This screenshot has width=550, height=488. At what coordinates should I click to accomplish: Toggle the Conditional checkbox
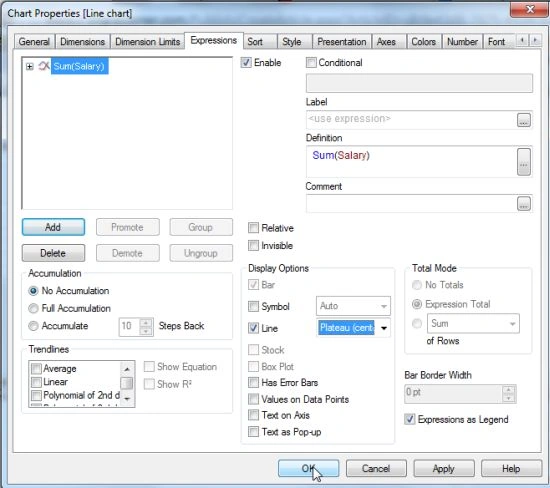[311, 63]
